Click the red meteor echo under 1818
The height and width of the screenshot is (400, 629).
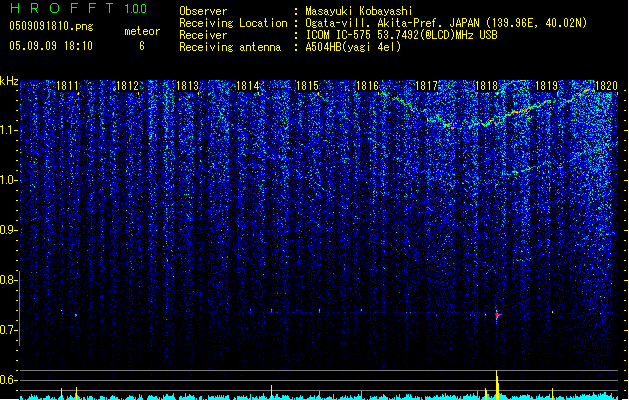[x=497, y=315]
